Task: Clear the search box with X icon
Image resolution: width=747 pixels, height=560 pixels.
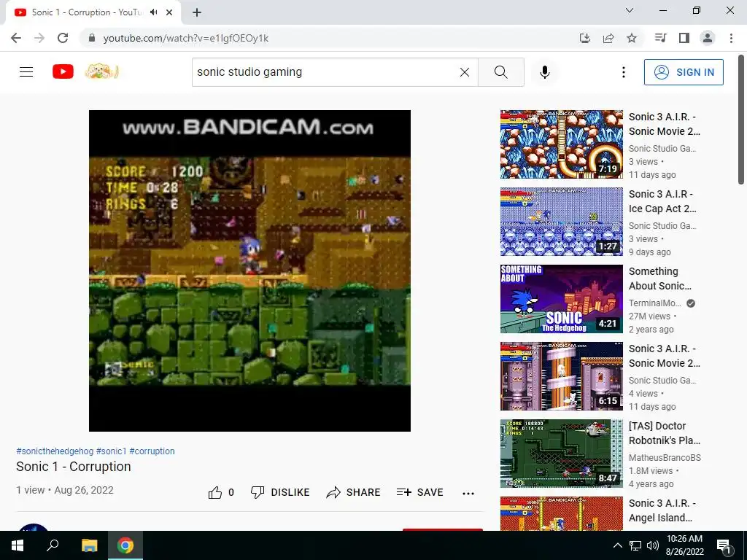Action: pyautogui.click(x=465, y=72)
